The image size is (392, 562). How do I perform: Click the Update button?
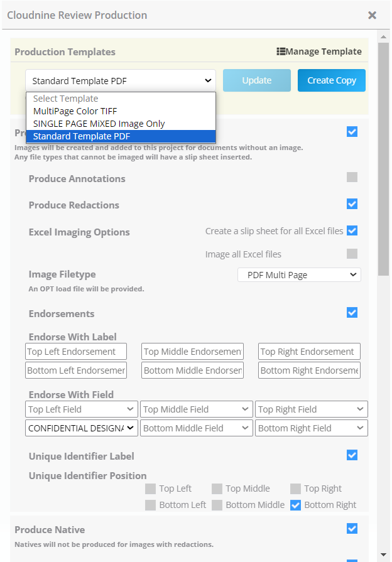pyautogui.click(x=256, y=80)
